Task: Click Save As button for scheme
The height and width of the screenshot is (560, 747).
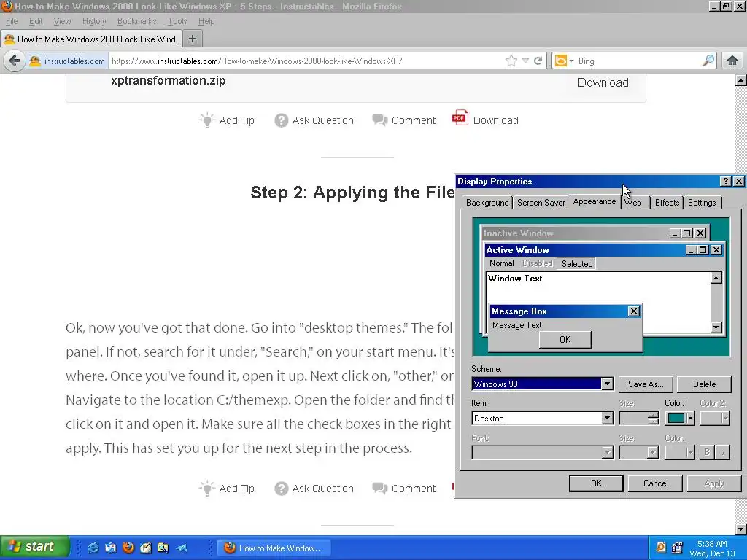Action: tap(646, 384)
